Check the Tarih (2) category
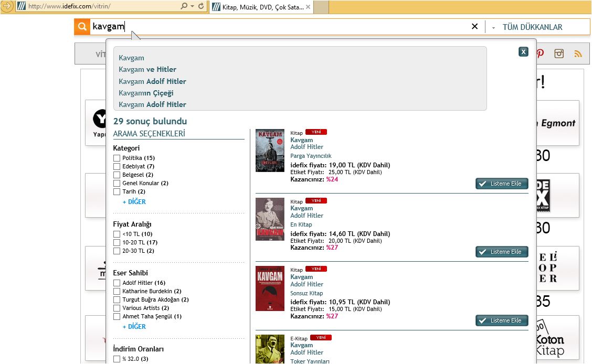Screen dimensions: 592x364 click(117, 191)
